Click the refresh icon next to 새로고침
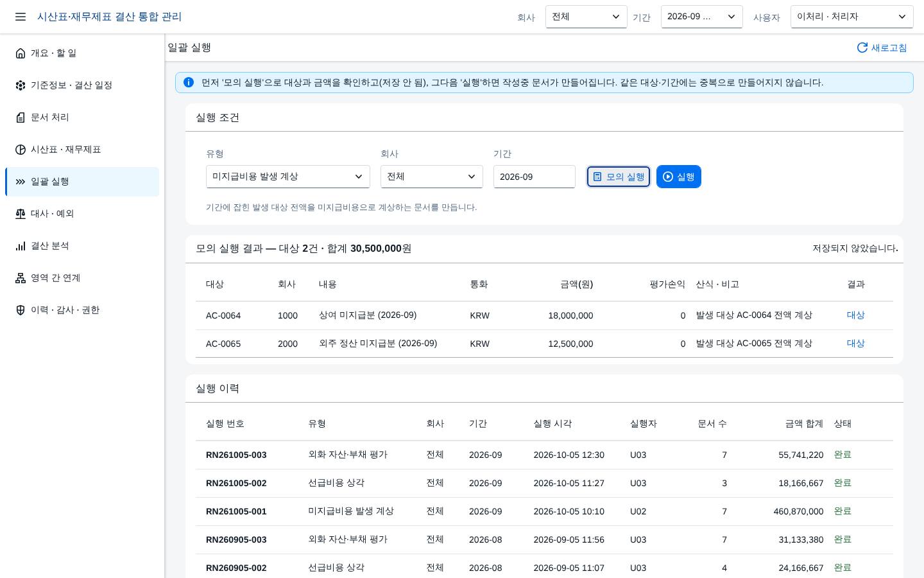 pos(862,48)
